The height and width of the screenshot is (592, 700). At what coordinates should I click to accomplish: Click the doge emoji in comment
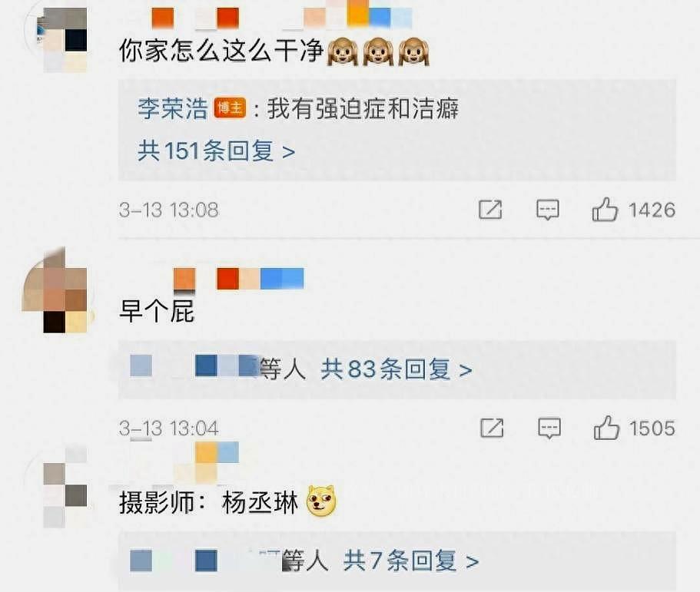click(321, 501)
